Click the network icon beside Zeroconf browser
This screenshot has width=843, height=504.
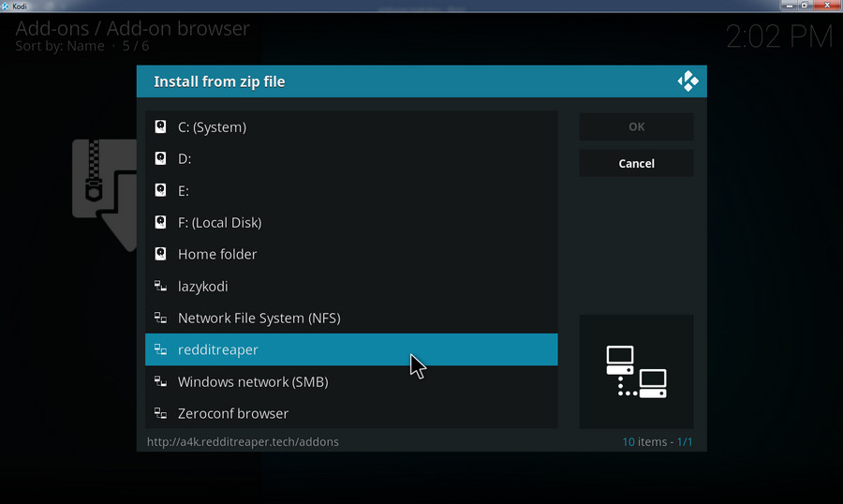[160, 414]
